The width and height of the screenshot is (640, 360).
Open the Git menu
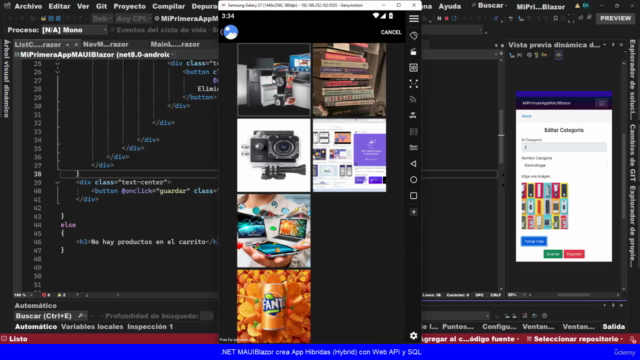[101, 6]
